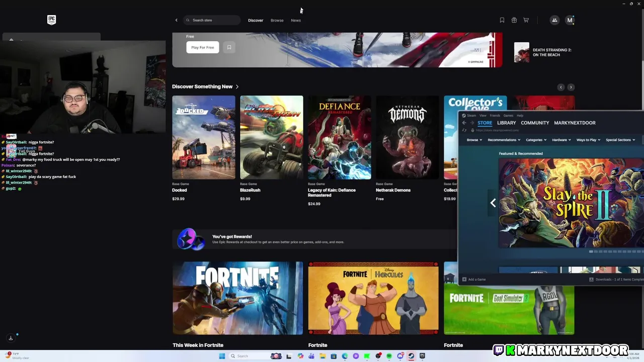This screenshot has width=644, height=362.
Task: Click the Epic Games logo
Action: click(51, 20)
